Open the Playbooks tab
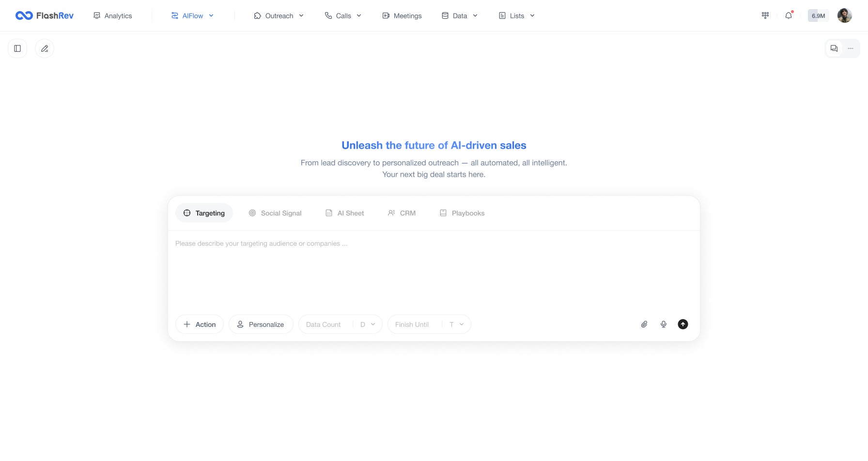The width and height of the screenshot is (868, 461). [462, 213]
